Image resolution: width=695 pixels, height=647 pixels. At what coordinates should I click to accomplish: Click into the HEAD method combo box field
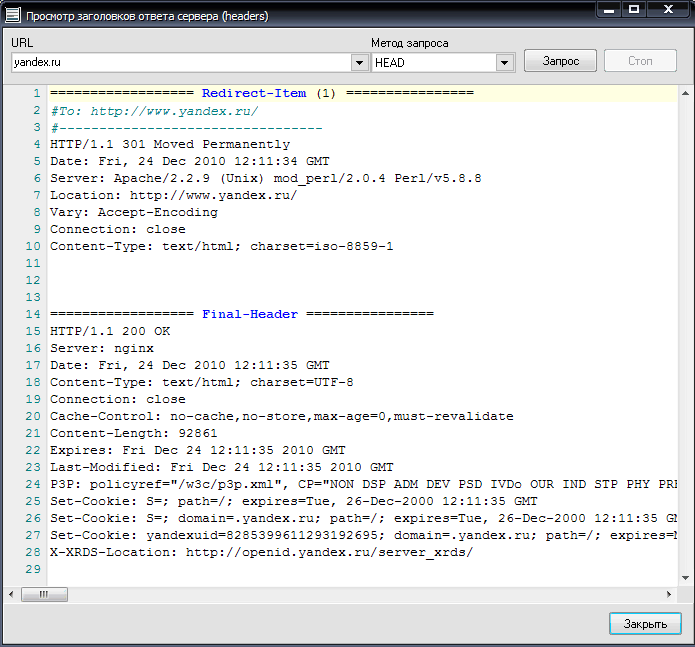click(434, 62)
